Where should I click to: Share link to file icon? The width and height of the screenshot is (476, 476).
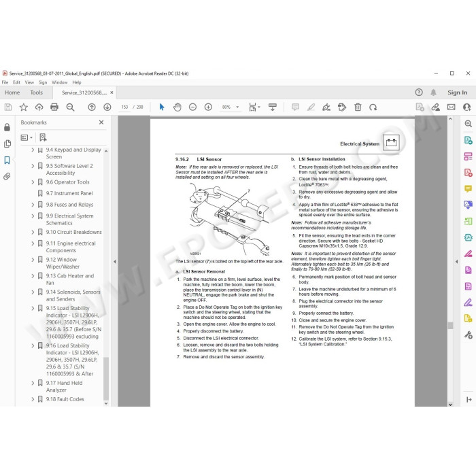pos(436,107)
